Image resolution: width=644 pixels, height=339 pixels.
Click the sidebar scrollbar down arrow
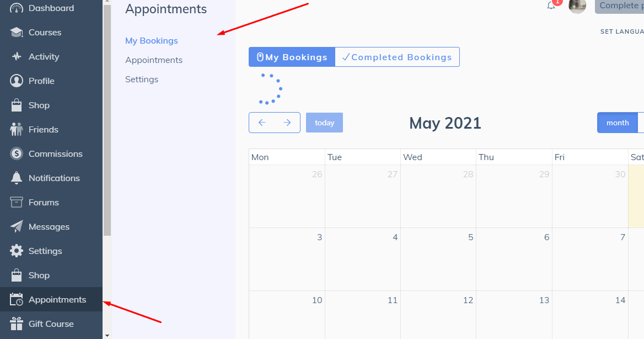[107, 335]
